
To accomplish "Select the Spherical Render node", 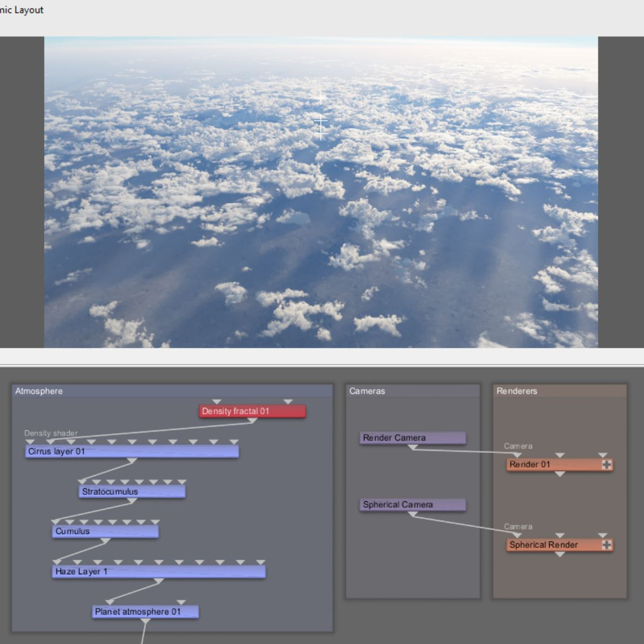I will pos(560,545).
